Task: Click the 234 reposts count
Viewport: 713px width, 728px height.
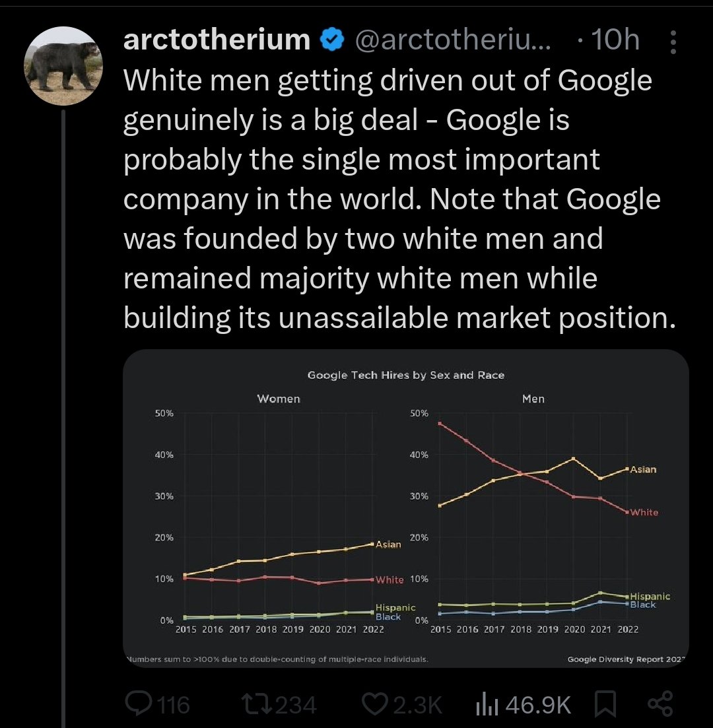Action: click(x=296, y=705)
